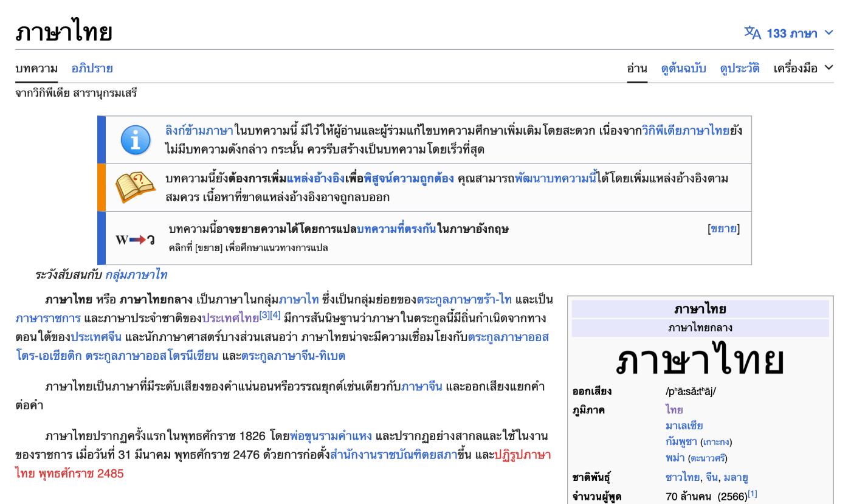Click the จำนวนผู้พูด infobox label
The height and width of the screenshot is (504, 851).
pos(597,497)
